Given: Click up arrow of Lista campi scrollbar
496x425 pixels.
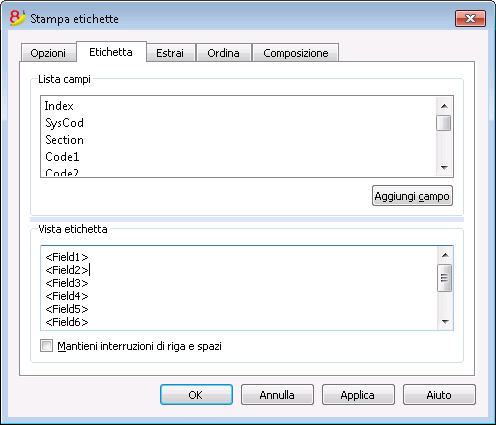Looking at the screenshot, I should (444, 106).
